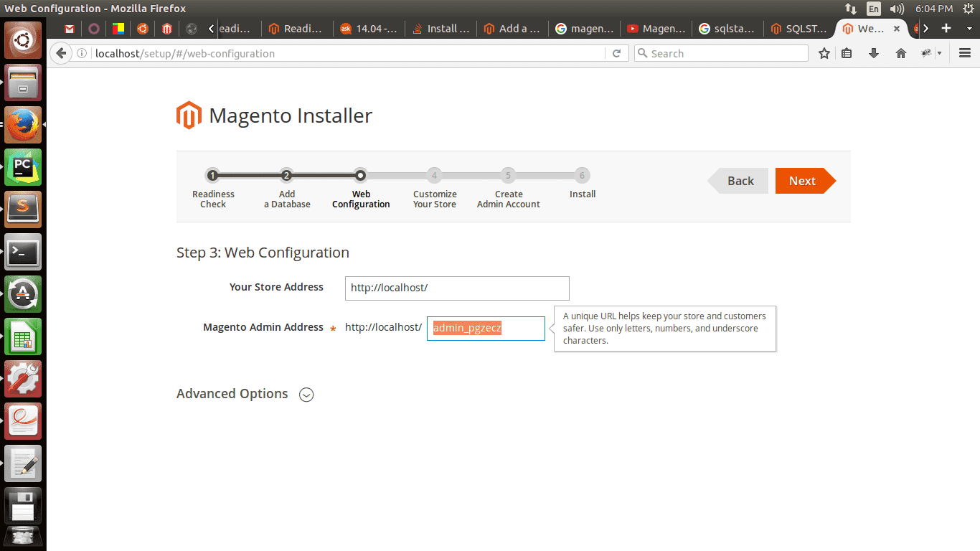This screenshot has height=551, width=980.
Task: Open clock showing 6:04 PM
Action: (934, 9)
